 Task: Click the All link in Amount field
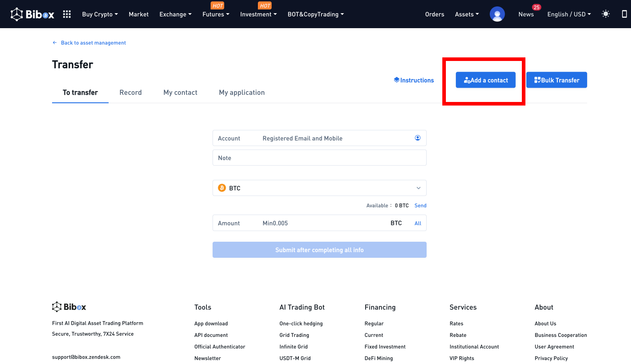[x=418, y=224]
